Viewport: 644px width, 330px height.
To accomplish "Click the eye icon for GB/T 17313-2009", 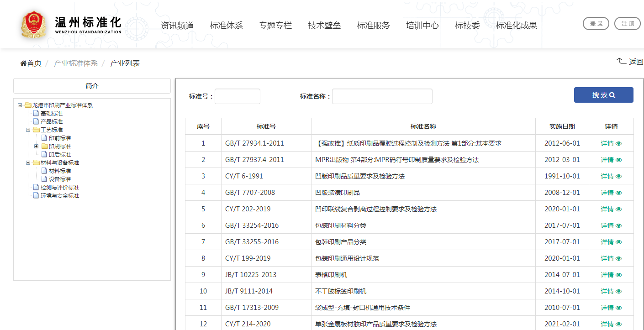I will pyautogui.click(x=619, y=308).
